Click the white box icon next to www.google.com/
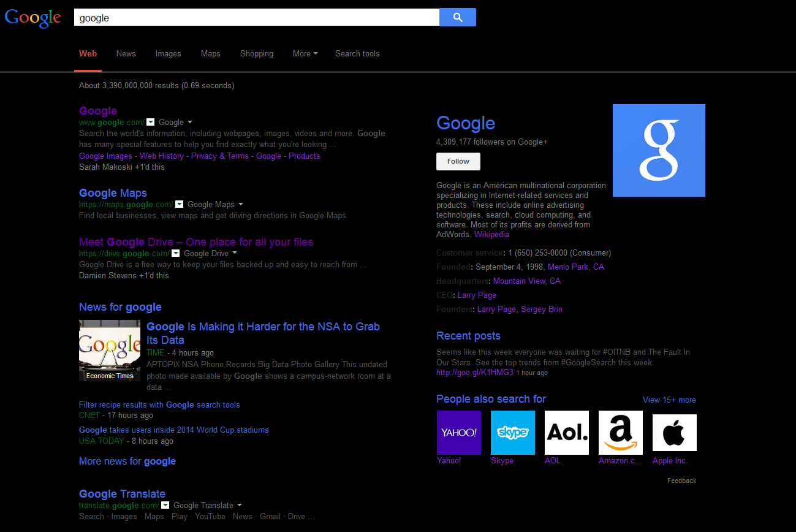The width and height of the screenshot is (796, 532). coord(151,122)
